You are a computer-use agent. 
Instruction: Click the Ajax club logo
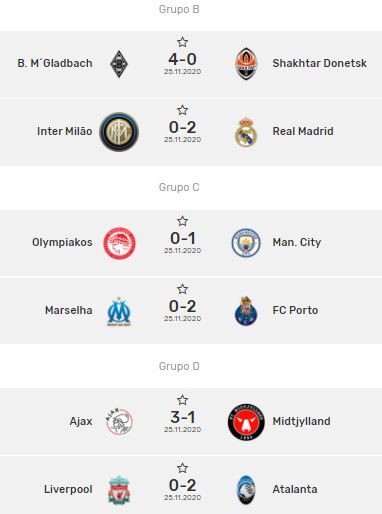coord(119,422)
